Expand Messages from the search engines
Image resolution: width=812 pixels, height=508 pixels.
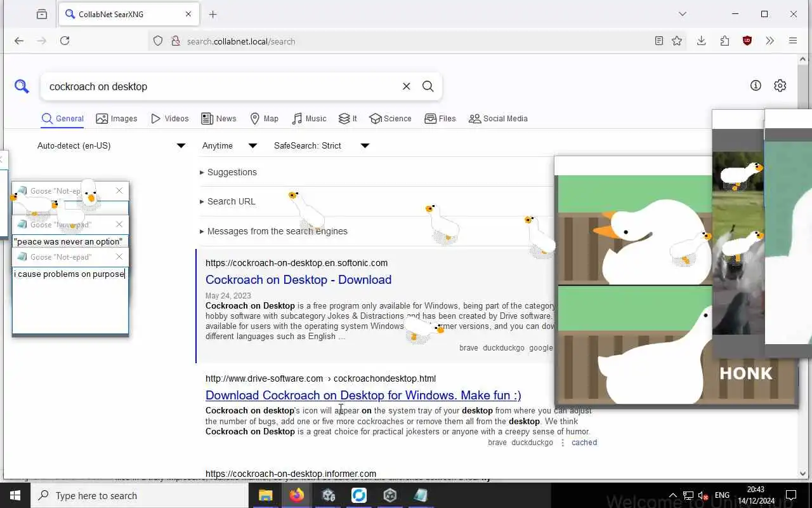[273, 231]
